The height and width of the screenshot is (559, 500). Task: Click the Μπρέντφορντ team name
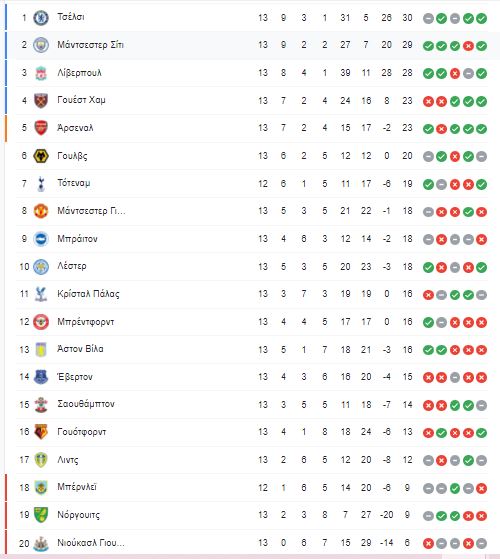coord(86,322)
